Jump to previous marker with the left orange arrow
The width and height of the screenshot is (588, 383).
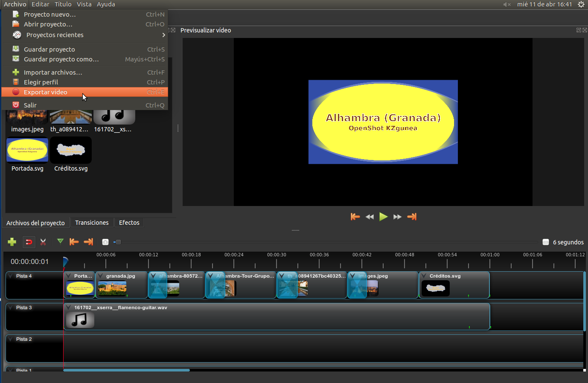pyautogui.click(x=74, y=242)
